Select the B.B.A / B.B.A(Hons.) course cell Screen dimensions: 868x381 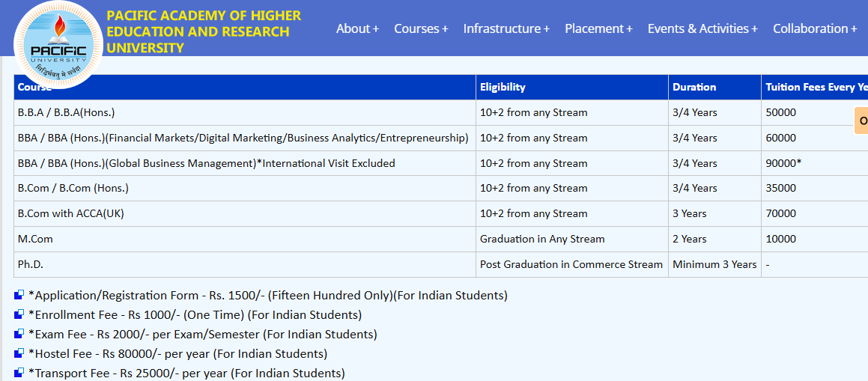pyautogui.click(x=245, y=113)
